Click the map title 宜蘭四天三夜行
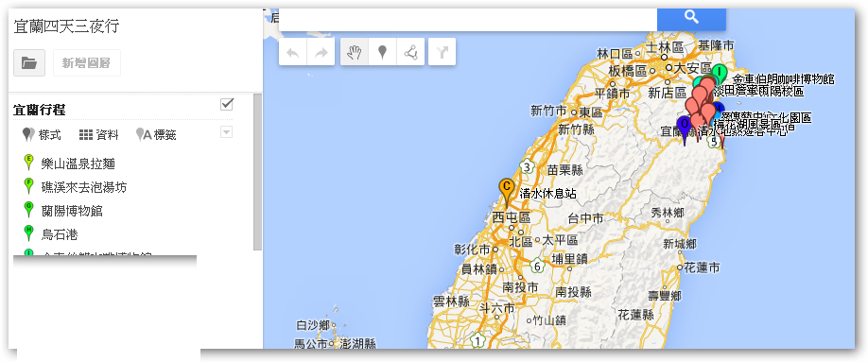868x362 pixels. click(66, 26)
